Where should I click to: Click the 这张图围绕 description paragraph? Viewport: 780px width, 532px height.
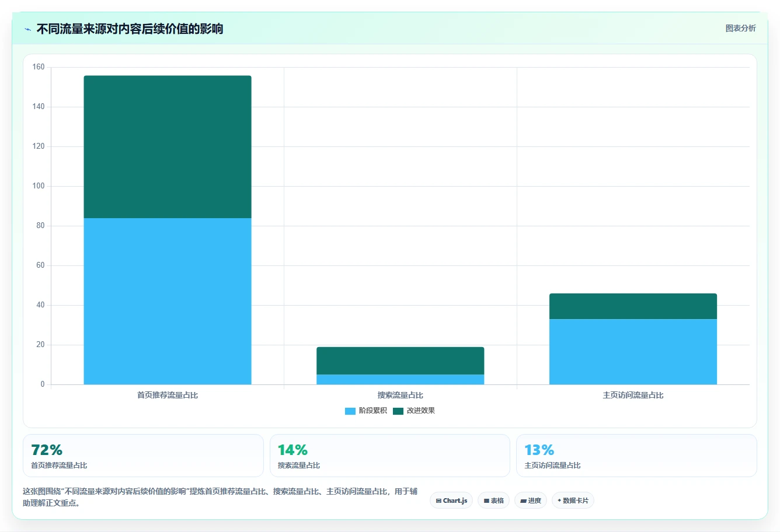tap(220, 497)
